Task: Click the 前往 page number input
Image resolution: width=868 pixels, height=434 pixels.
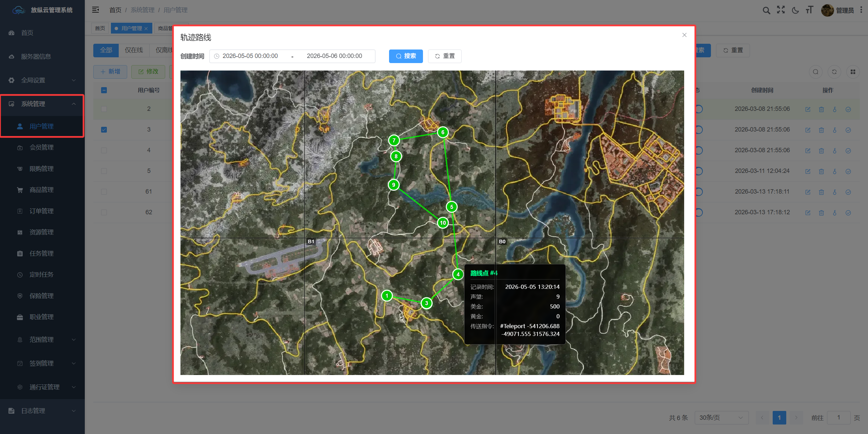Action: 838,418
